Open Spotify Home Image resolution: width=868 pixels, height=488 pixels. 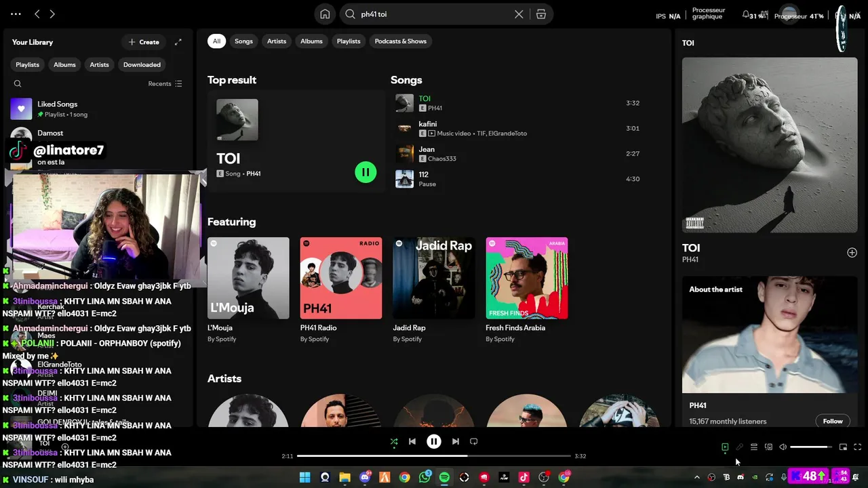(325, 14)
